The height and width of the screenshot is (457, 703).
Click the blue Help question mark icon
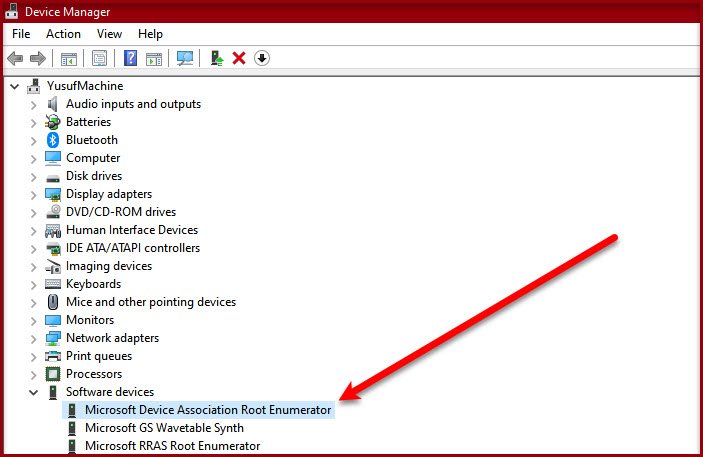130,58
